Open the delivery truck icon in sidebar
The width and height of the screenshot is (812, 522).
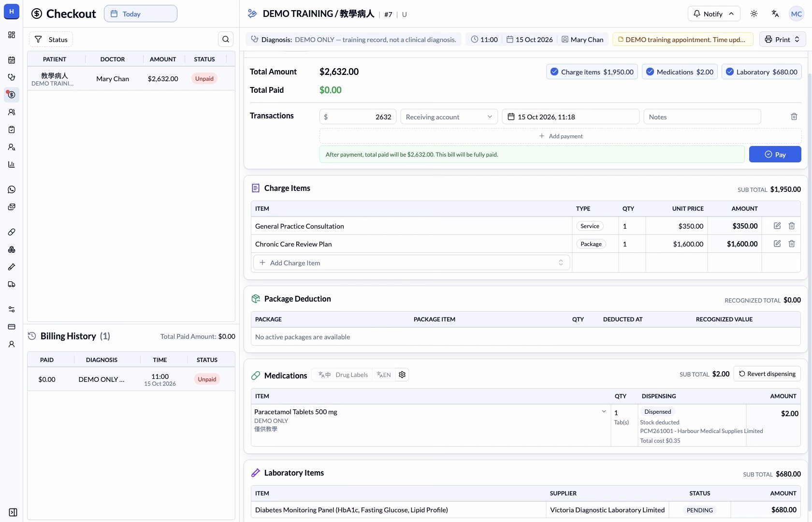(12, 284)
